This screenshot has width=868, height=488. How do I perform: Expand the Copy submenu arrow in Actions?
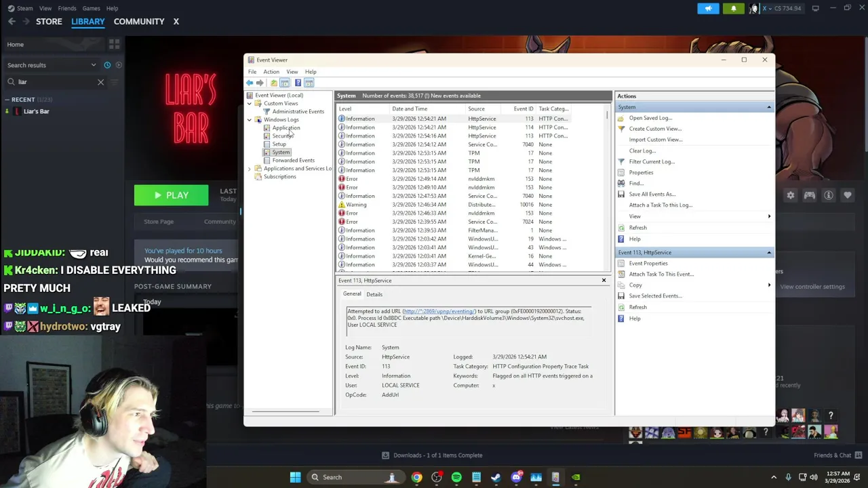pos(769,285)
